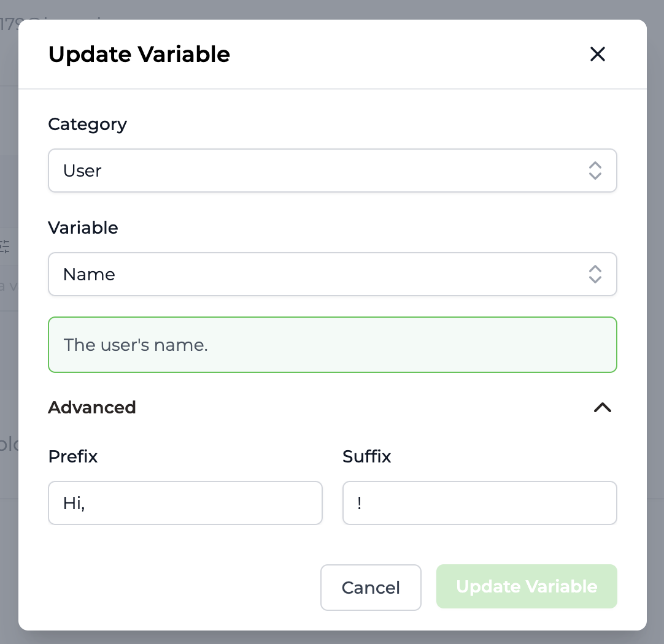This screenshot has height=644, width=664.
Task: Click the up-down chevrons in Name selector
Action: [x=595, y=274]
